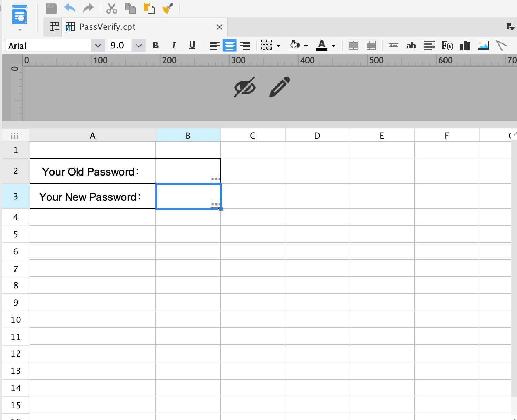
Task: Redo the last undone action
Action: pos(88,8)
